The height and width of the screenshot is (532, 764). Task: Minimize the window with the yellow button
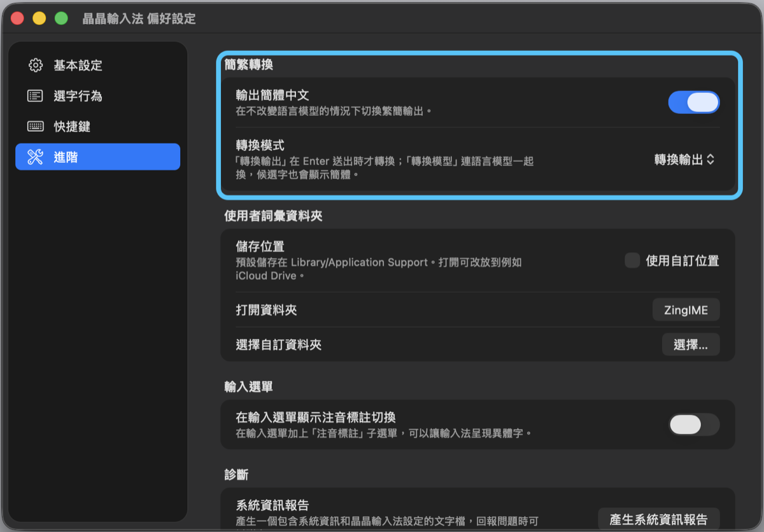click(x=39, y=18)
